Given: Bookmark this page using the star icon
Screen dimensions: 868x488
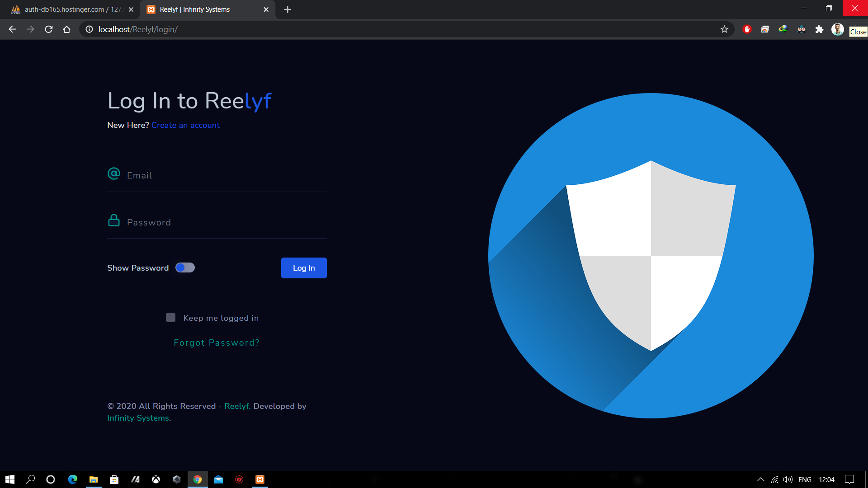Looking at the screenshot, I should pyautogui.click(x=725, y=29).
